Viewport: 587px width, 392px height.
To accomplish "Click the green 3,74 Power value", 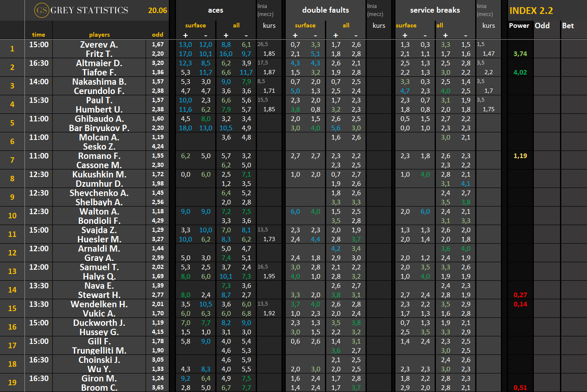I will 520,54.
